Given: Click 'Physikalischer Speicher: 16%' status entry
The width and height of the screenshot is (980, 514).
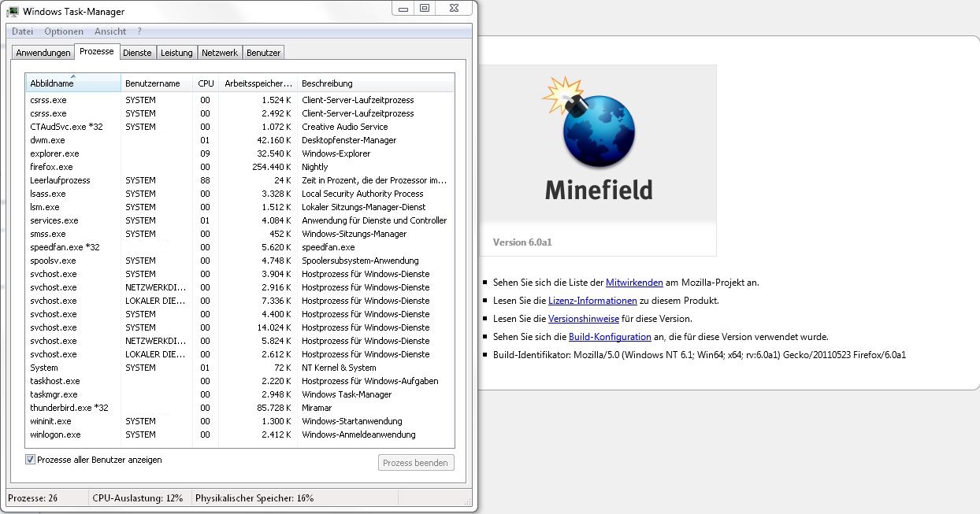Looking at the screenshot, I should click(254, 498).
